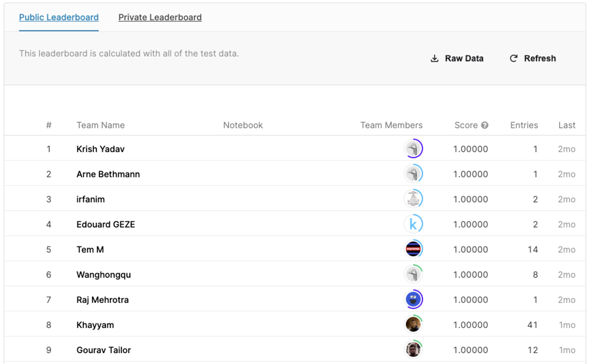Click Tem M's entries value 14

click(x=532, y=249)
